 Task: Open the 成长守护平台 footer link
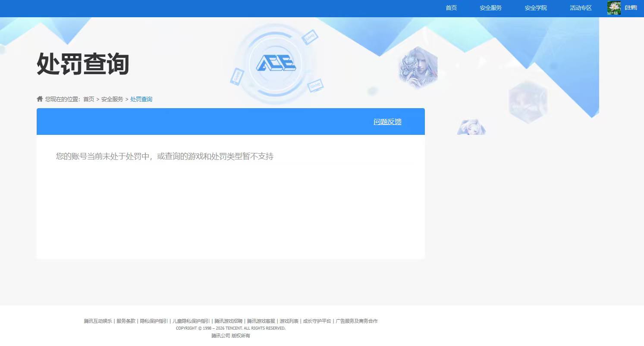316,321
